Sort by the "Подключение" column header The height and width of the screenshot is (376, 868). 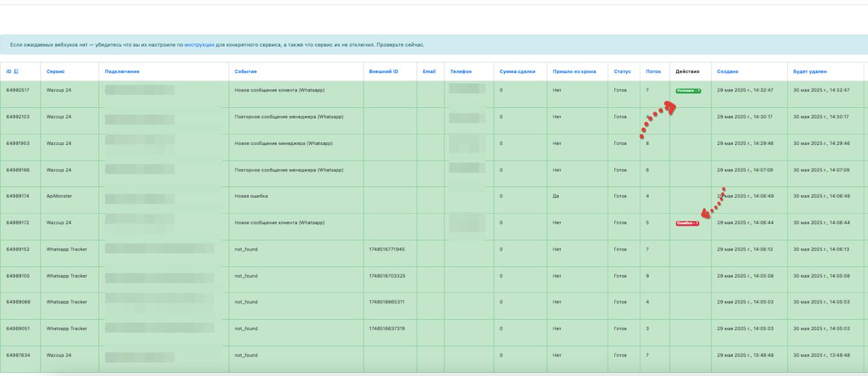(x=122, y=72)
